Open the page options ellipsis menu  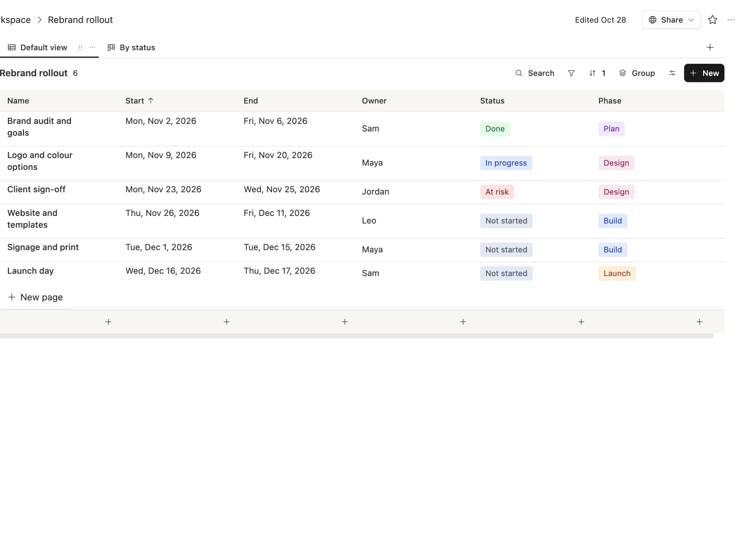731,20
